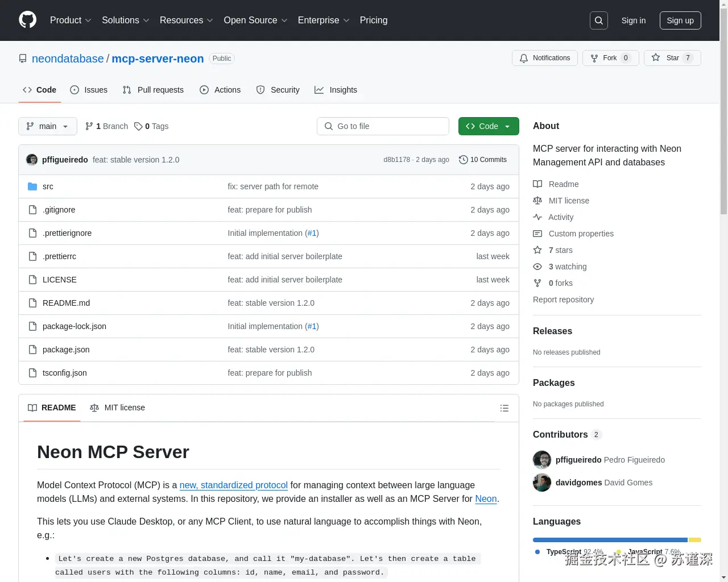Open the src folder

[48, 186]
